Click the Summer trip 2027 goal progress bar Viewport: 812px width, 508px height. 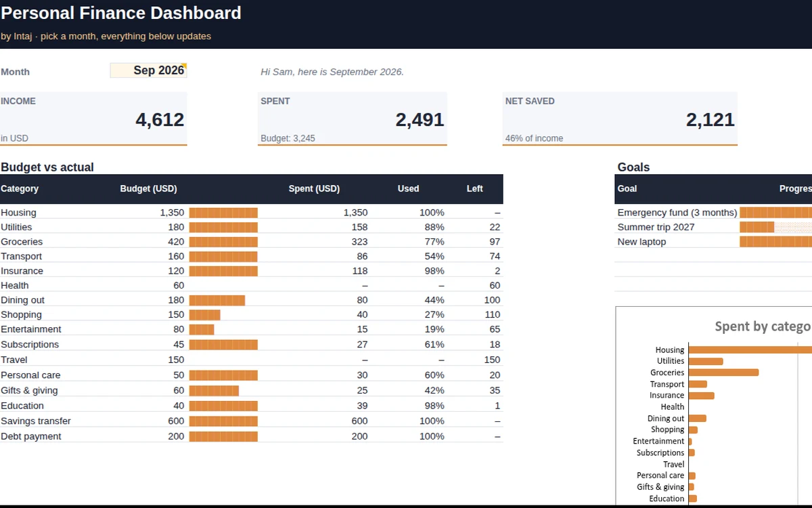point(775,227)
